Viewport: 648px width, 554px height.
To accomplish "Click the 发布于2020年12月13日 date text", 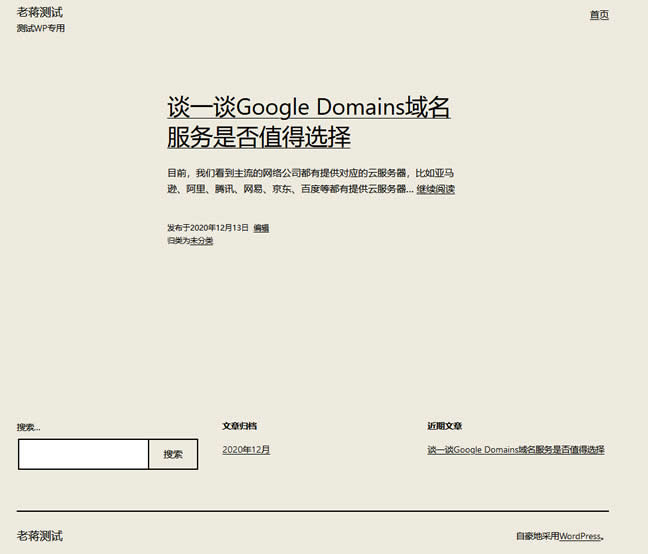I will click(x=208, y=228).
